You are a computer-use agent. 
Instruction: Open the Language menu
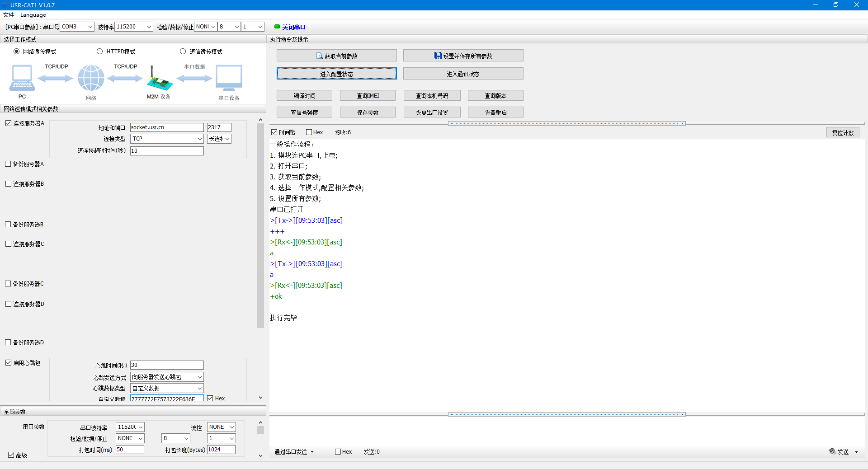tap(33, 15)
